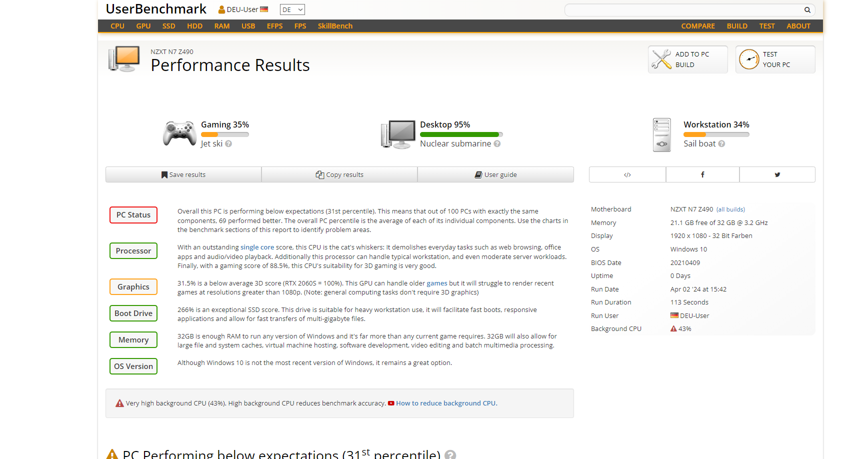868x459 pixels.
Task: Open the 'games' link in Graphics text
Action: point(437,283)
